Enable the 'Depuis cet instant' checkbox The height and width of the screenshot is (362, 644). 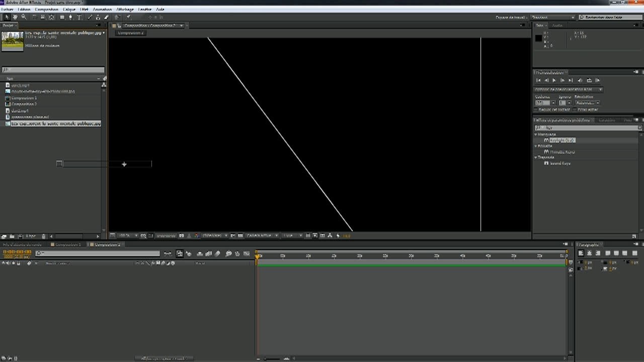[x=536, y=109]
